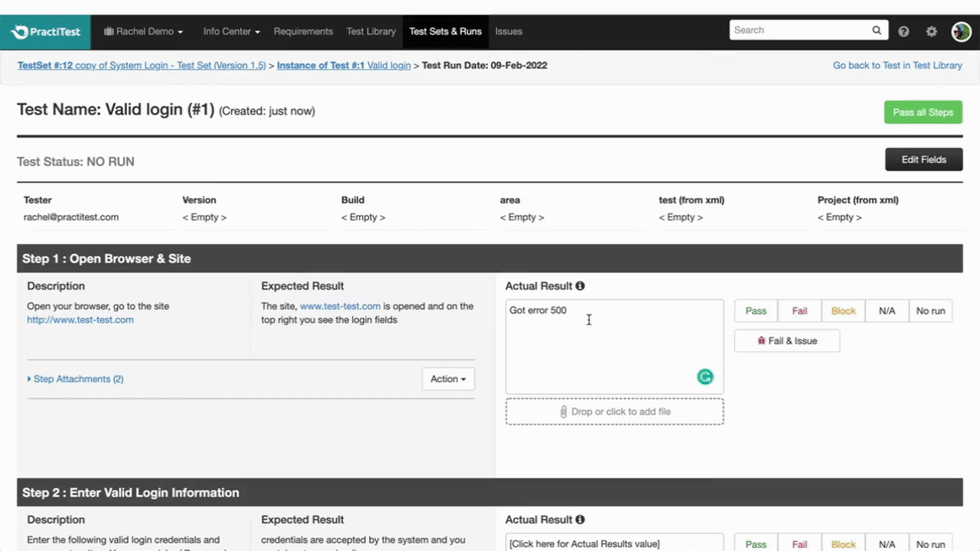Open the Rachel Demo project dropdown
This screenshot has height=551, width=980.
(149, 31)
